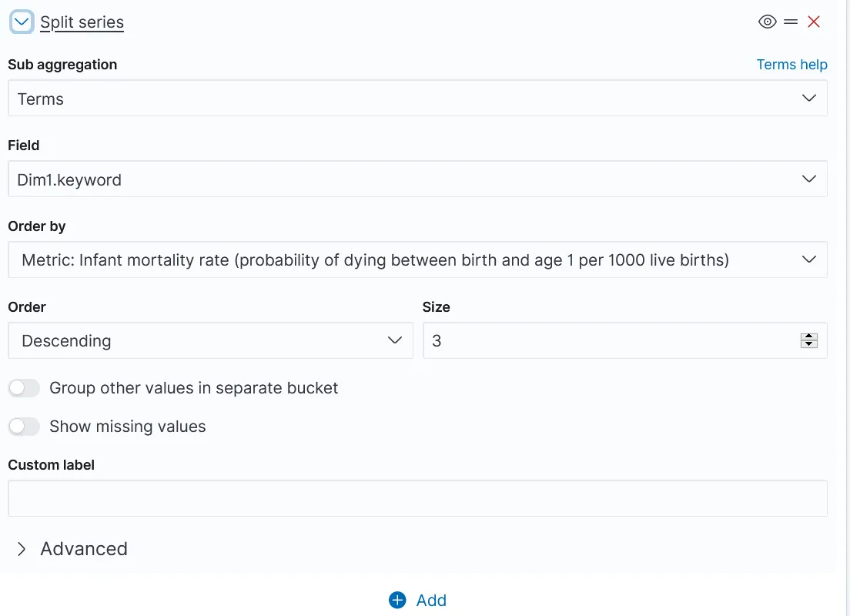Remove Split series with red X icon
This screenshot has height=616, width=850.
point(813,22)
